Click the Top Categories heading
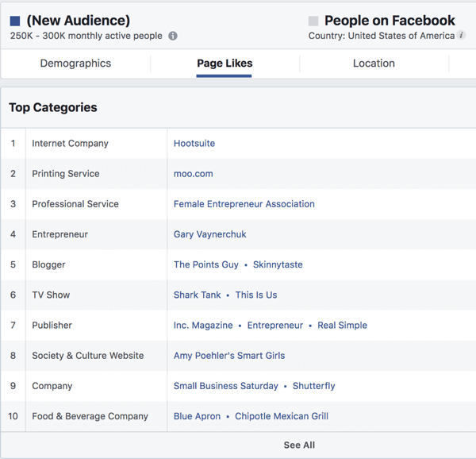This screenshot has height=459, width=476. click(53, 107)
